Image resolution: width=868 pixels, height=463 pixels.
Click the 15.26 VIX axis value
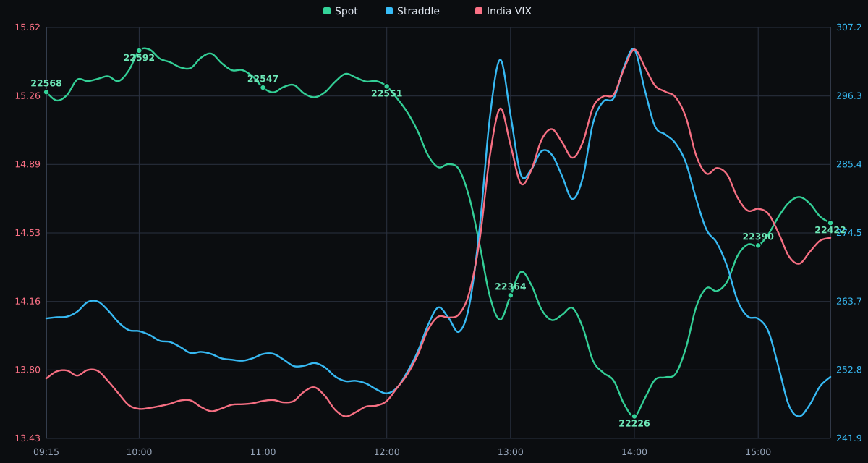point(27,95)
